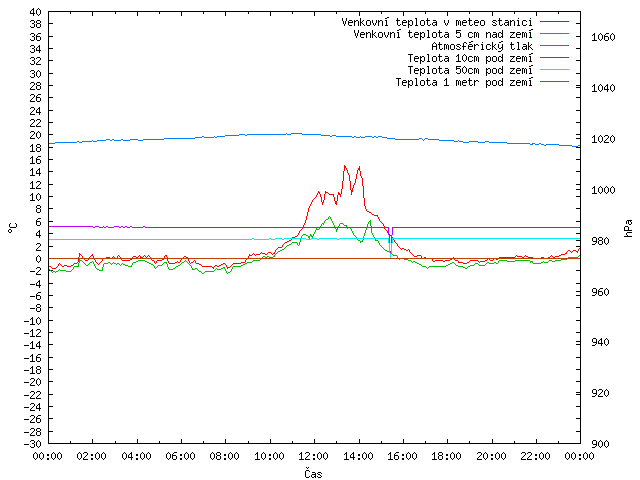Screen dimensions: 640x480
Task: Click the x-axis tick label '04:00'
Action: coord(136,456)
